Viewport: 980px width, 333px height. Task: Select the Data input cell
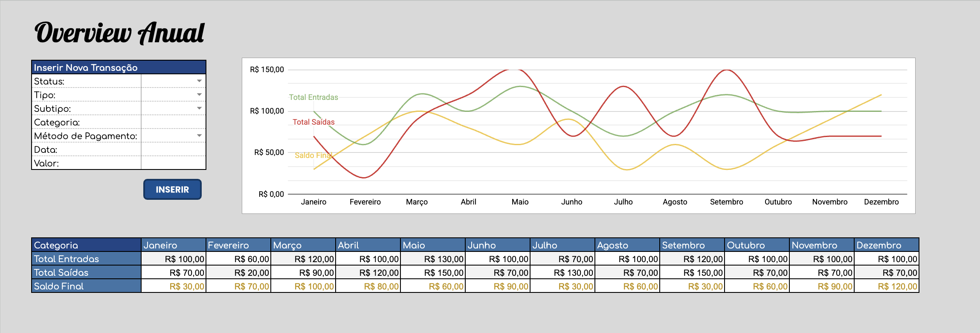[x=173, y=150]
